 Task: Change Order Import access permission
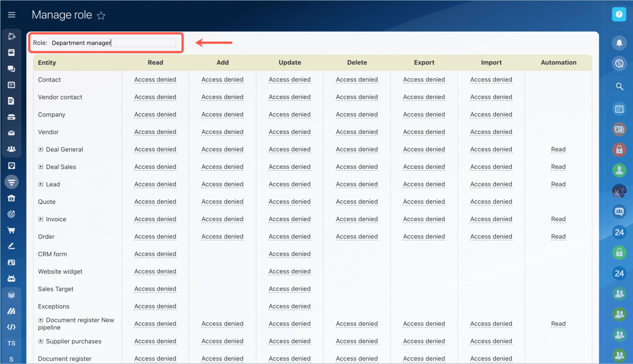tap(492, 236)
